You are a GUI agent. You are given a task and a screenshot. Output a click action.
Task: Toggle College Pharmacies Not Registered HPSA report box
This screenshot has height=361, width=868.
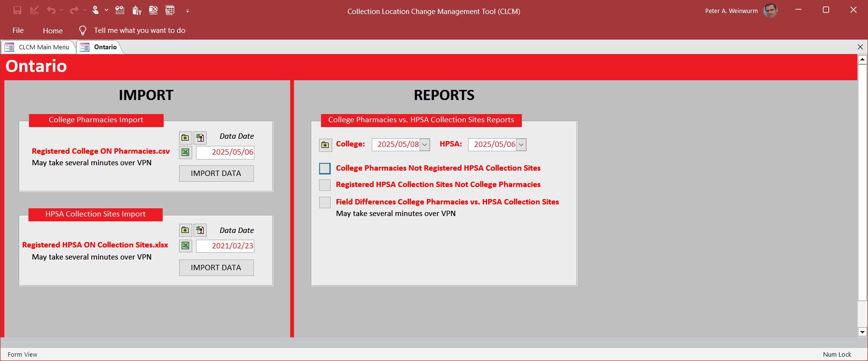click(325, 168)
